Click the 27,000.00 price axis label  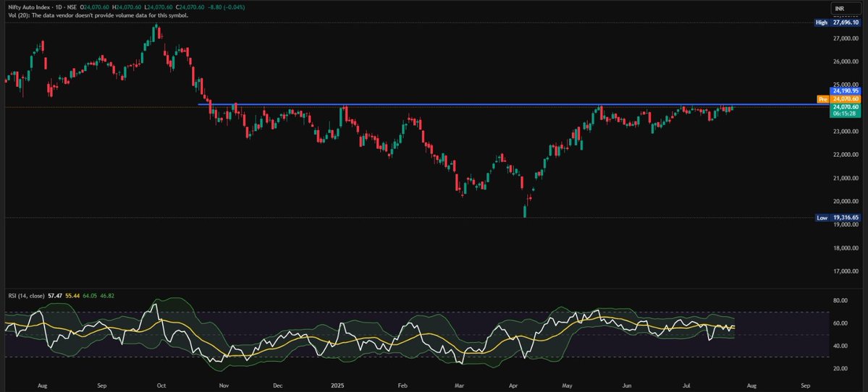pos(846,38)
